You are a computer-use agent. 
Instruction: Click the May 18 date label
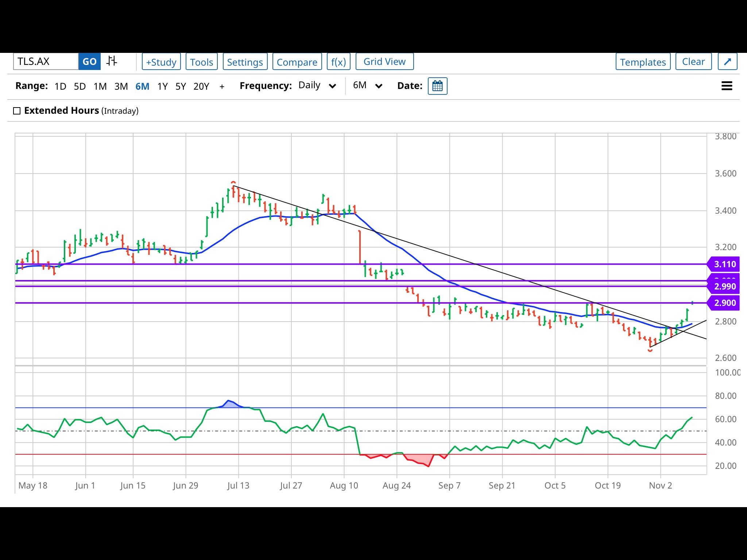pos(33,486)
